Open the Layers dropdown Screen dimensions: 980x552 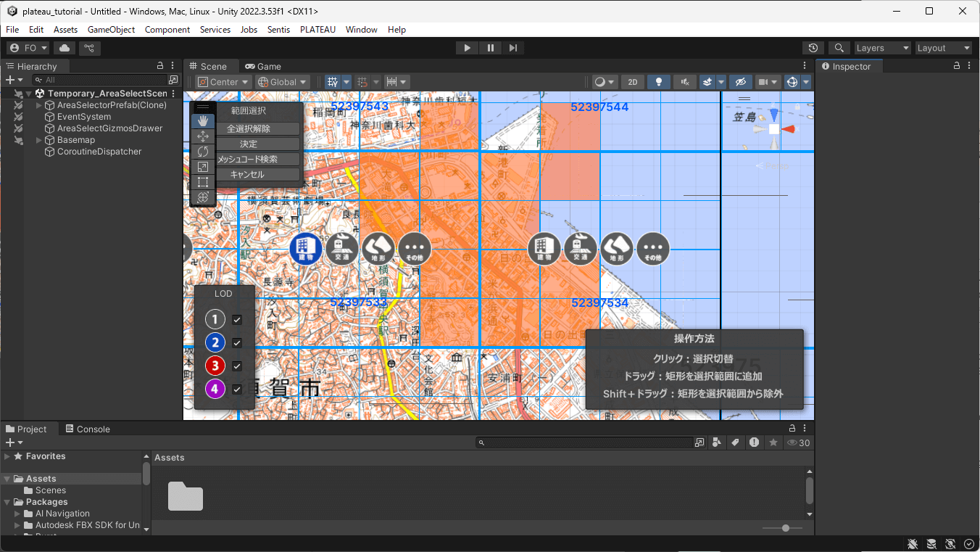coord(883,48)
